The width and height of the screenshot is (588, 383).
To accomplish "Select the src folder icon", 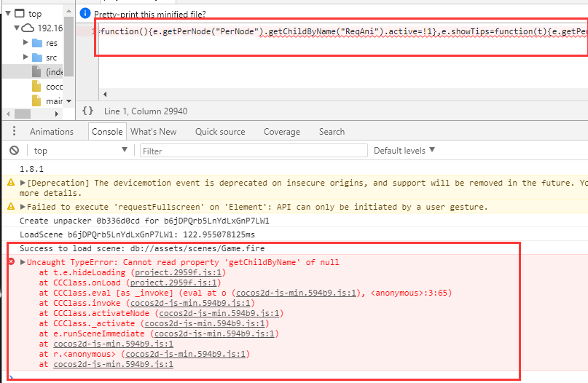I will pyautogui.click(x=37, y=58).
